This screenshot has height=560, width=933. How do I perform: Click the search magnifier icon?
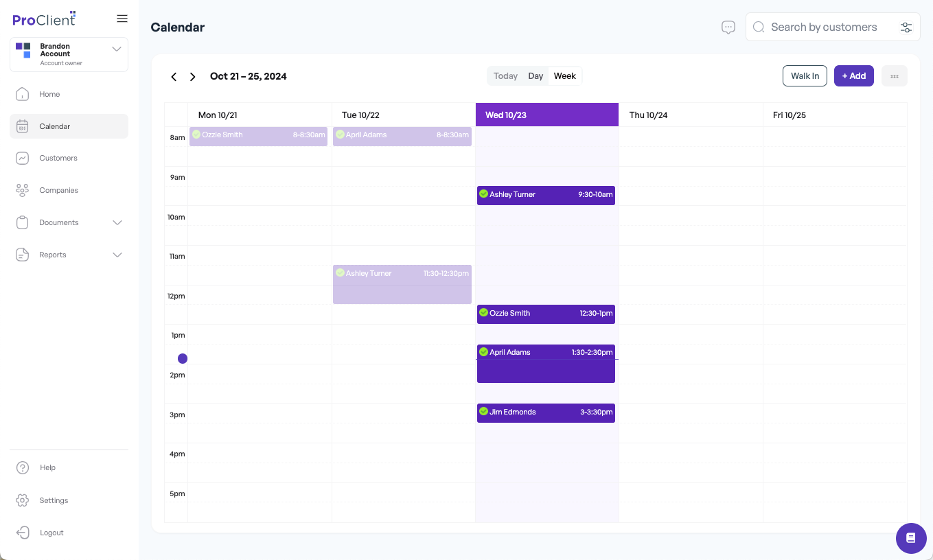pyautogui.click(x=759, y=27)
